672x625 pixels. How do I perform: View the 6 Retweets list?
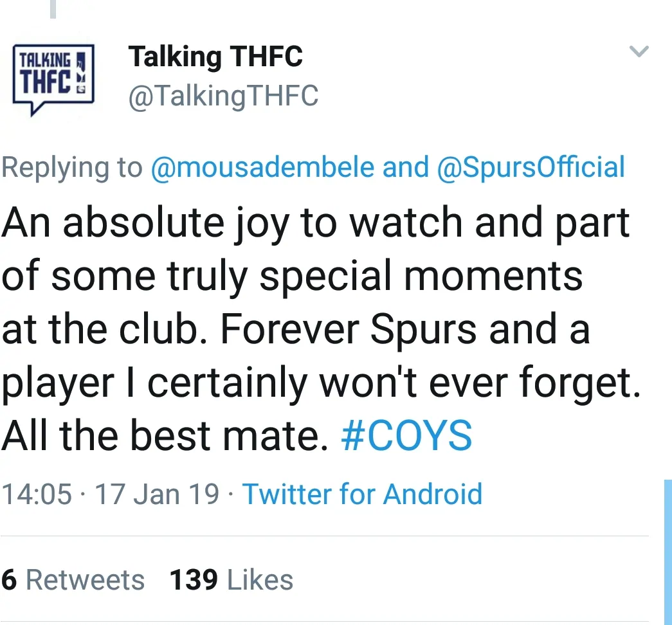coord(73,580)
